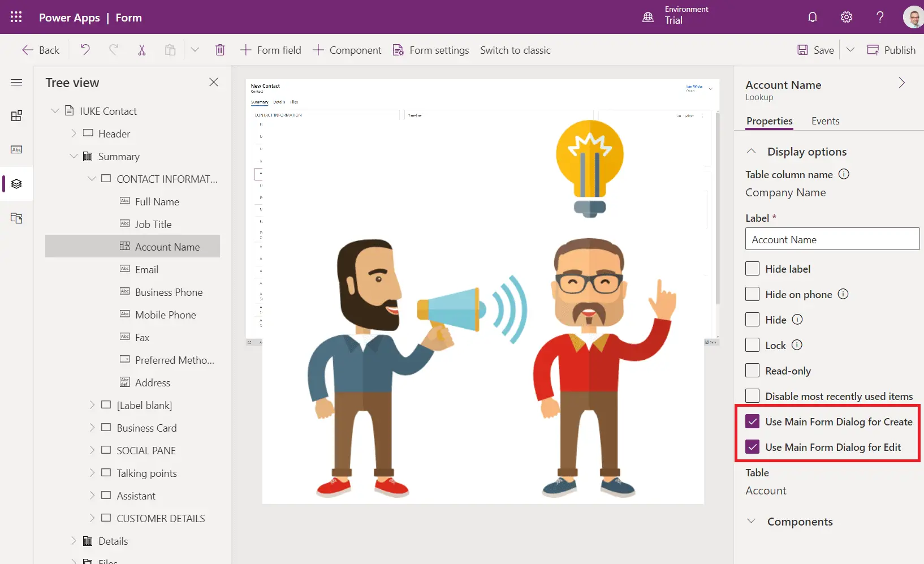This screenshot has height=564, width=924.
Task: Edit the Account Name label field
Action: (832, 239)
